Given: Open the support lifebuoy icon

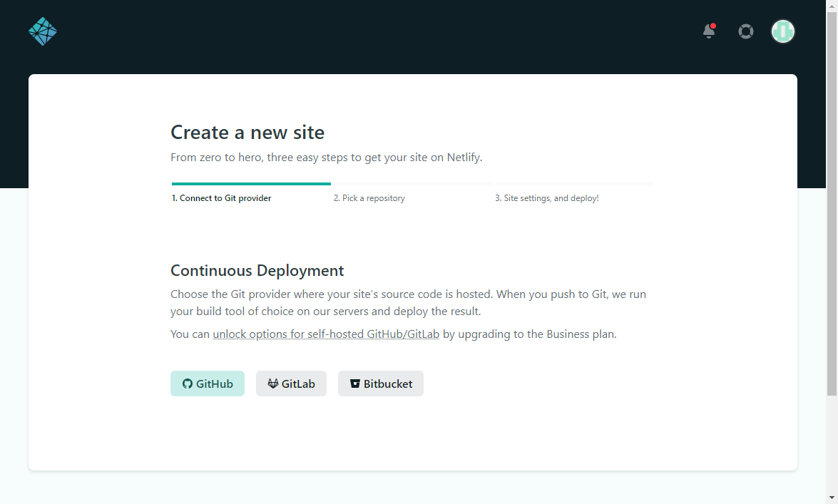Looking at the screenshot, I should (745, 31).
